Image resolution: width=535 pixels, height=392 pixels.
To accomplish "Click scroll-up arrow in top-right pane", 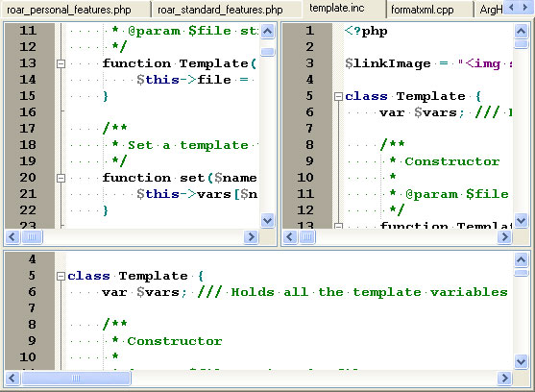I will tap(521, 32).
